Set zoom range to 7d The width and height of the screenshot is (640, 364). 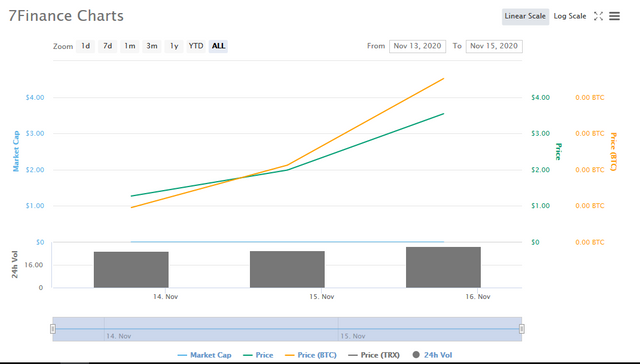(x=107, y=46)
